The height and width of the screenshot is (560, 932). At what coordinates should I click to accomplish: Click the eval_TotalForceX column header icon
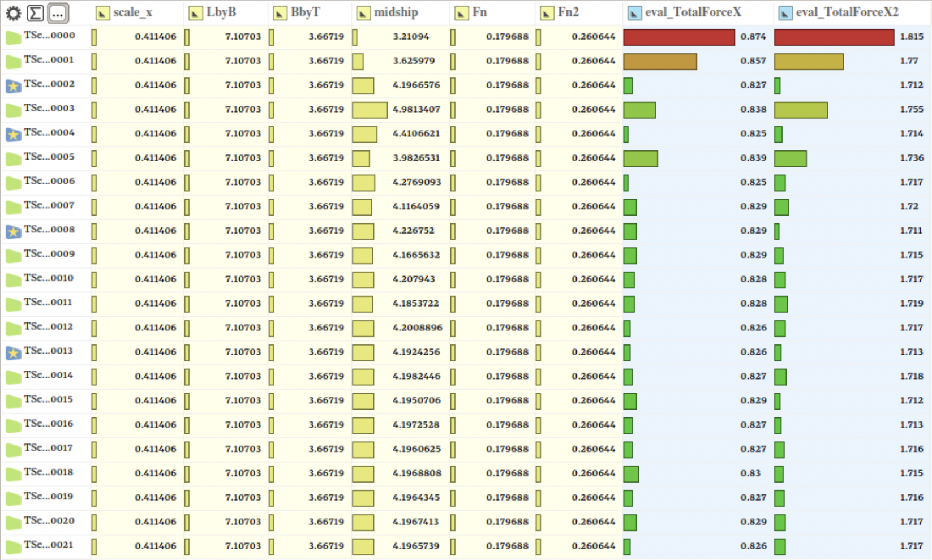click(x=635, y=13)
